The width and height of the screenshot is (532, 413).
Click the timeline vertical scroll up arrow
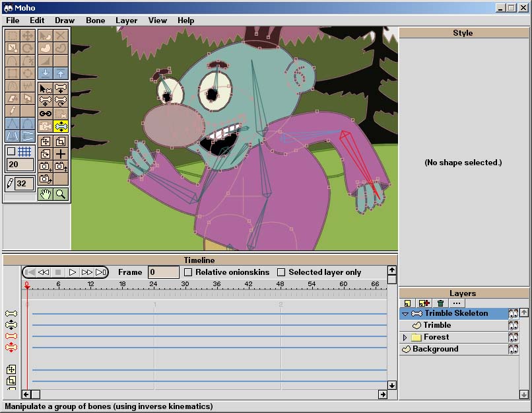click(392, 270)
